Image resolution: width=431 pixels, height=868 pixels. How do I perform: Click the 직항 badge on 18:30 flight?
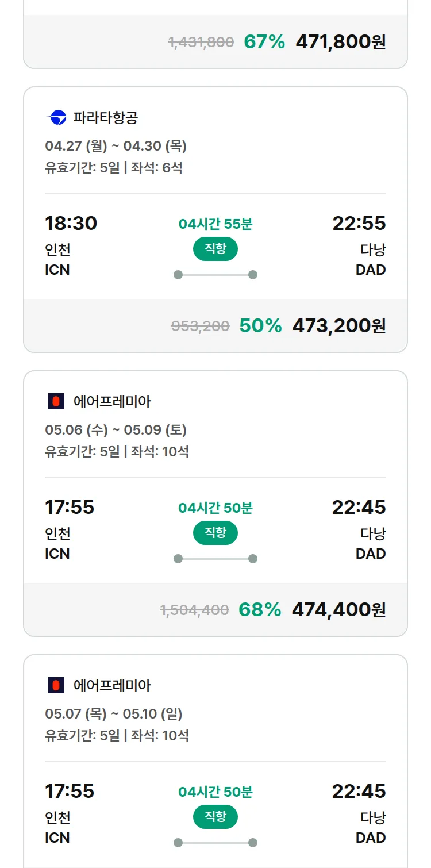pyautogui.click(x=215, y=249)
